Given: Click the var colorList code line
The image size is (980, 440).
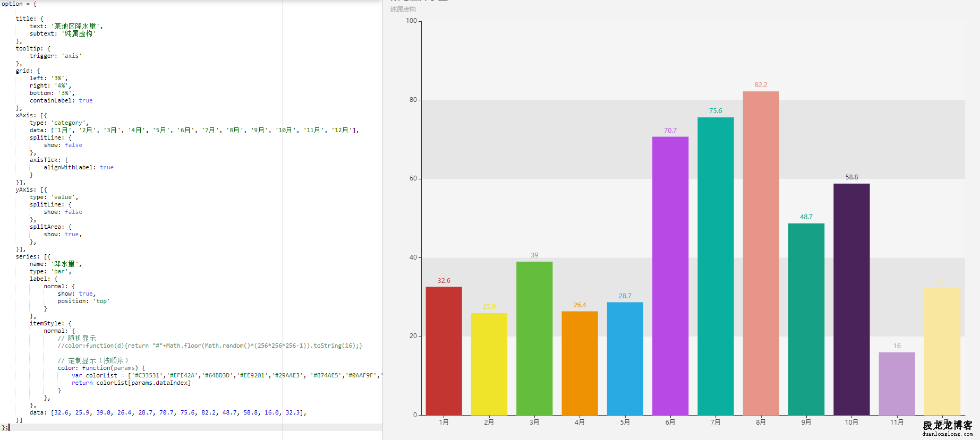Looking at the screenshot, I should click(227, 375).
